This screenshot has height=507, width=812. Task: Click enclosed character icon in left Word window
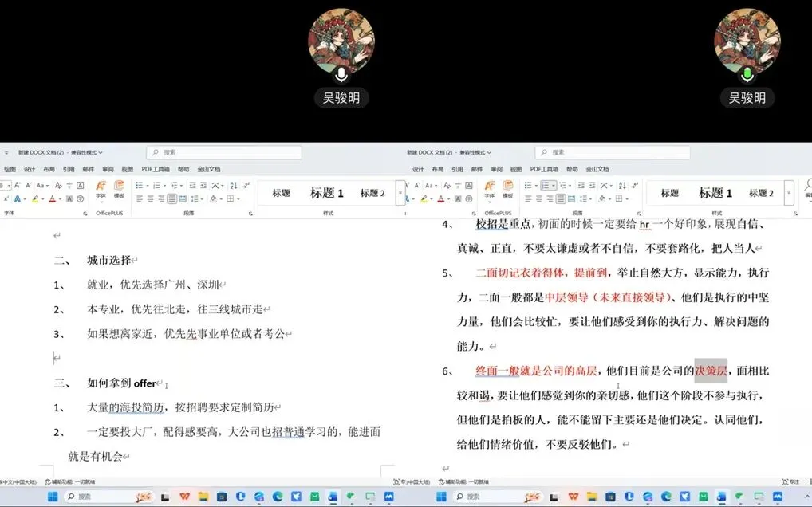point(81,198)
